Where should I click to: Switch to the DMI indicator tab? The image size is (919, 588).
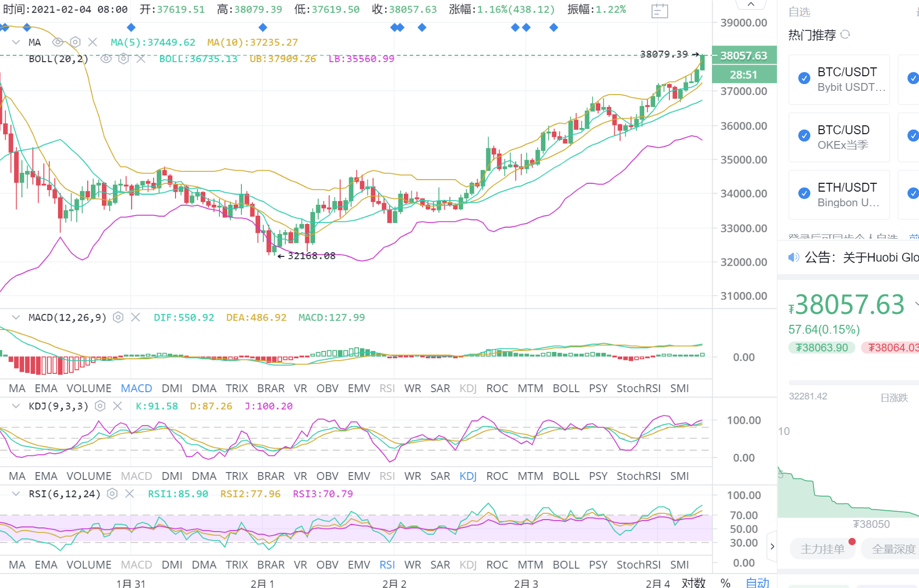[172, 388]
